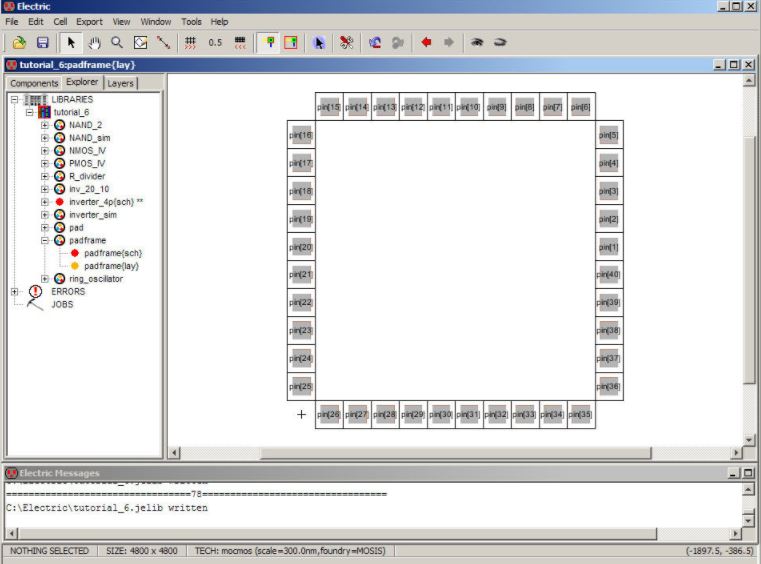Viewport: 761px width, 564px height.
Task: Expand the ERRORS tree node
Action: pos(15,292)
